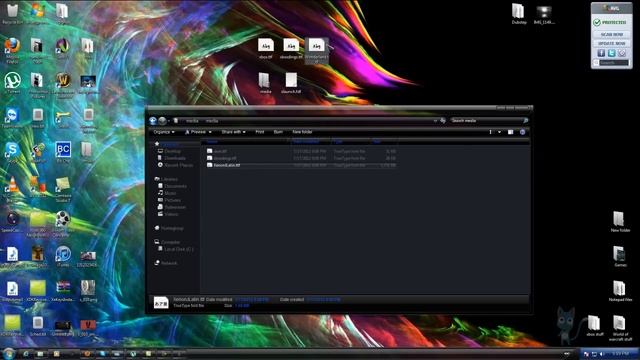640x360 pixels.
Task: Click the Windows Start orb
Action: tap(8, 353)
